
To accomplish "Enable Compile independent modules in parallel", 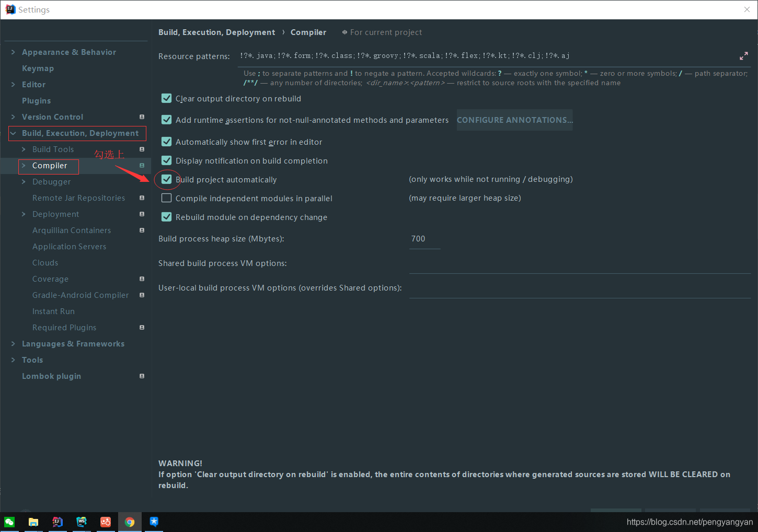I will [167, 198].
